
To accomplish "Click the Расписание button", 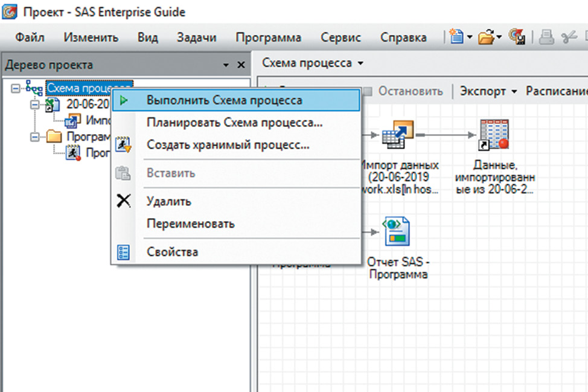I will click(x=557, y=91).
